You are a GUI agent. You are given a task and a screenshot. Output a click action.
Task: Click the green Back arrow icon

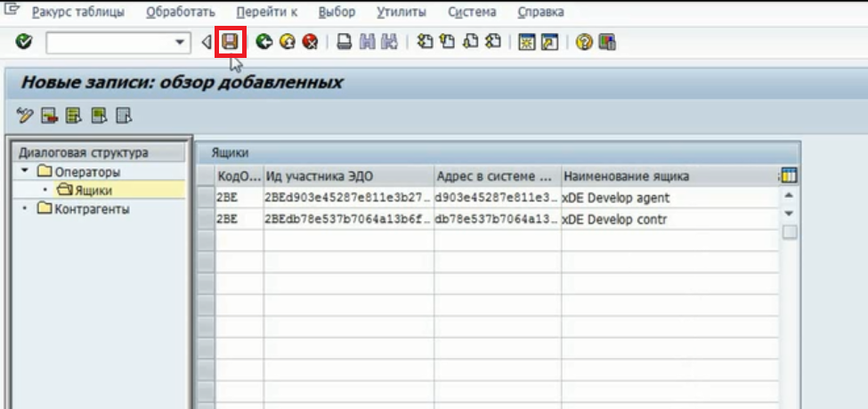tap(263, 42)
